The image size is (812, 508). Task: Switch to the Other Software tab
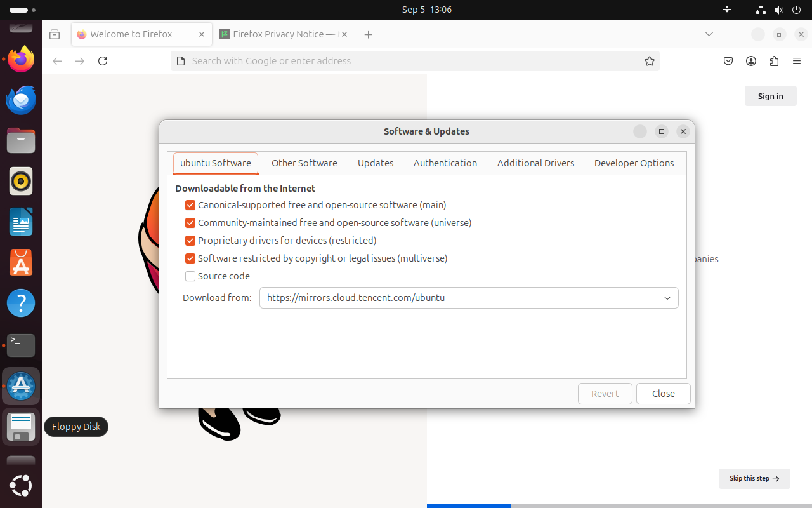[x=304, y=163]
